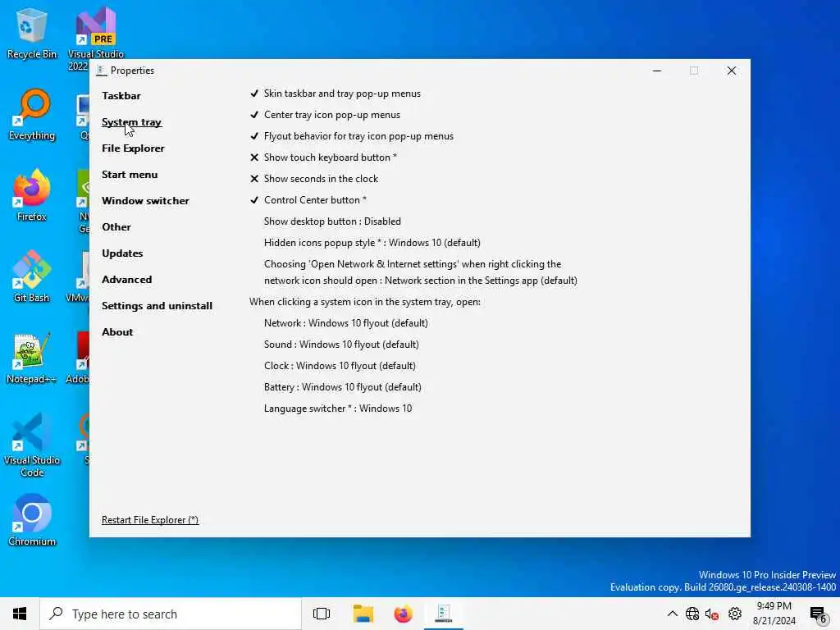Click the taskbar search box
This screenshot has width=840, height=630.
pyautogui.click(x=171, y=614)
